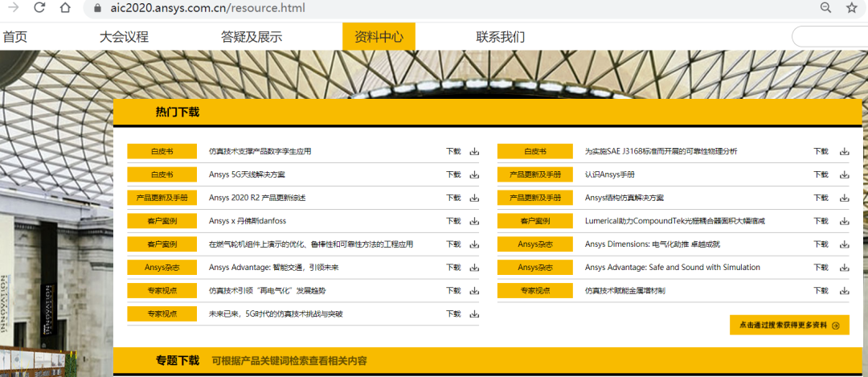
Task: Open title 未来已来，5G时代的仿真技术挑战与突破
Action: coord(276,313)
